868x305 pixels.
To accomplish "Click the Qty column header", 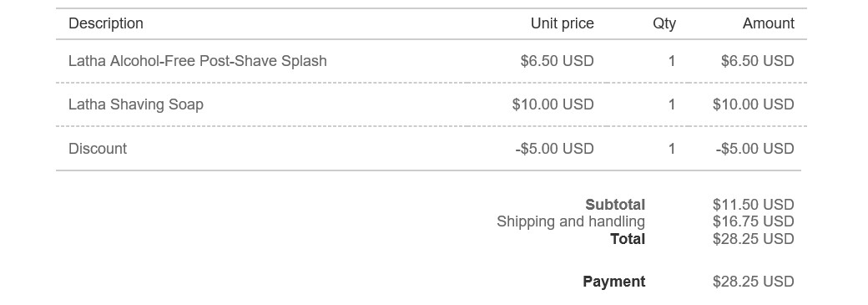I will tap(664, 24).
